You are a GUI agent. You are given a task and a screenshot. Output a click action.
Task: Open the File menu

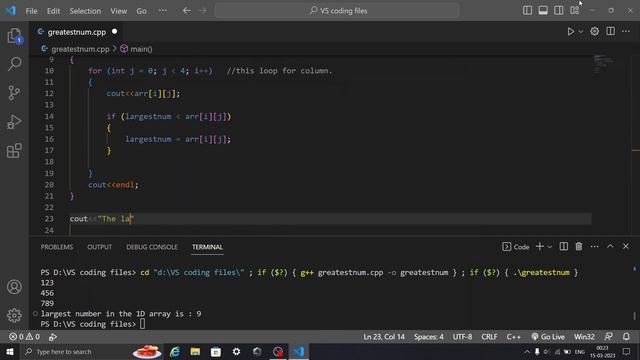[31, 11]
